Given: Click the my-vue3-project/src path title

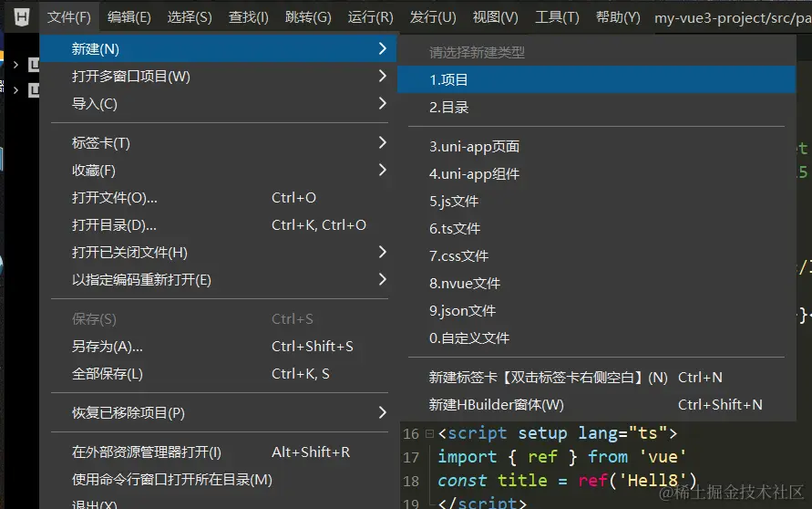Looking at the screenshot, I should coord(733,18).
